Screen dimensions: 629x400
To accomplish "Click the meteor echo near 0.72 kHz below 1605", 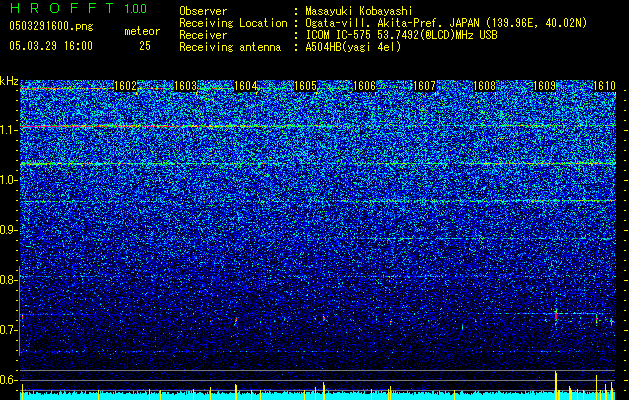I will (324, 318).
